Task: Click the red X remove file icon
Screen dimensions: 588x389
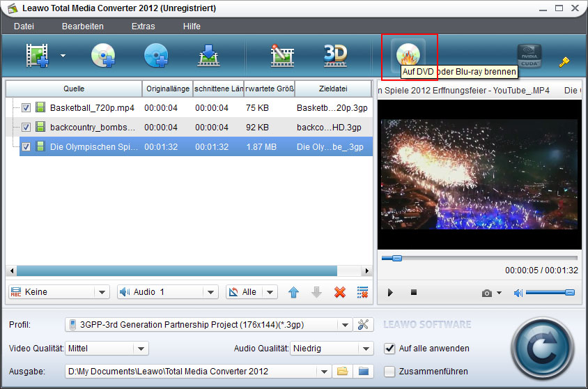Action: (x=340, y=292)
